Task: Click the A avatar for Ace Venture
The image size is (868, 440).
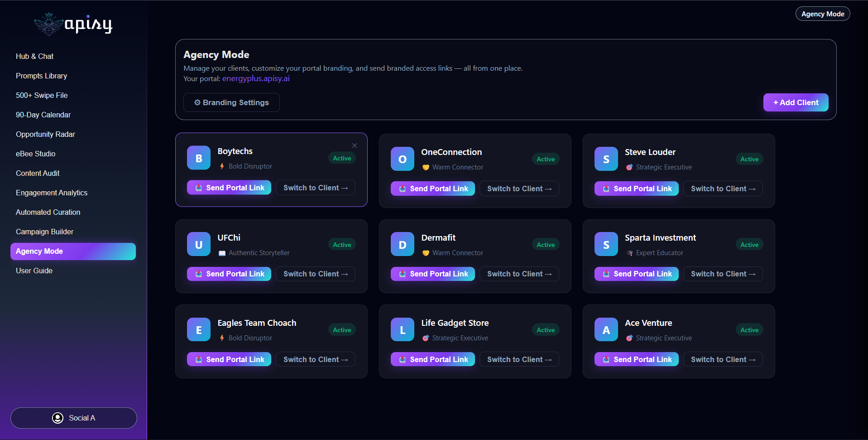Action: coord(606,330)
